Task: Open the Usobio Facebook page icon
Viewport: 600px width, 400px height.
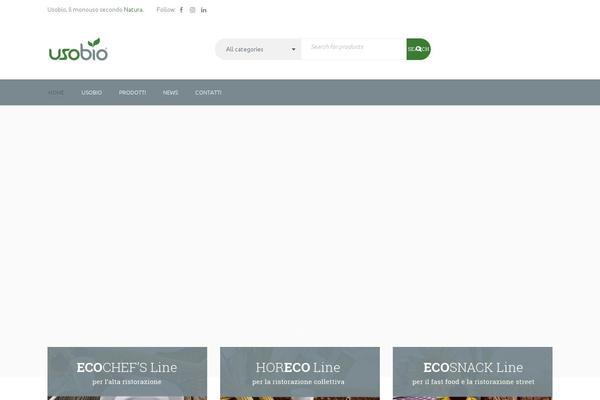Action: [181, 10]
